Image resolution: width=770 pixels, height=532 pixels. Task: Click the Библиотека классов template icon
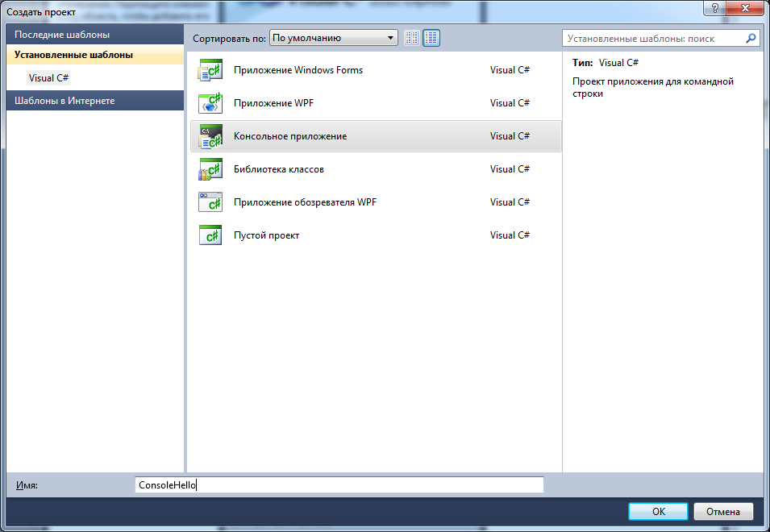tap(210, 169)
